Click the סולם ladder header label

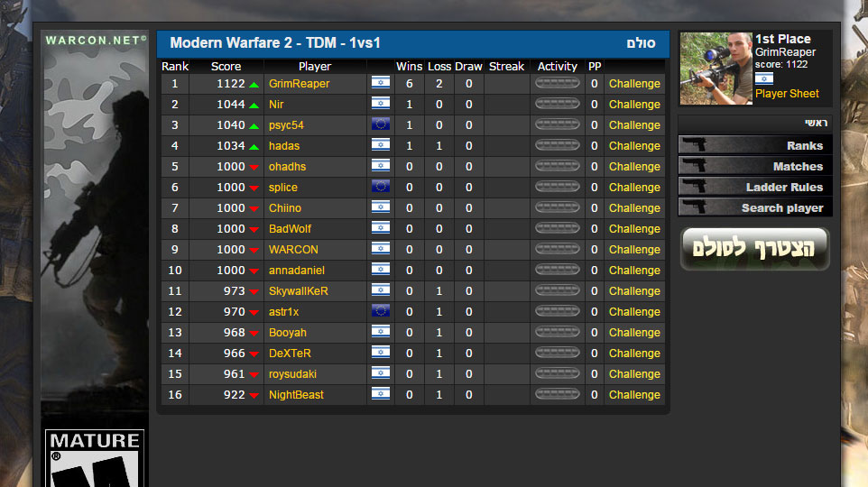point(641,43)
